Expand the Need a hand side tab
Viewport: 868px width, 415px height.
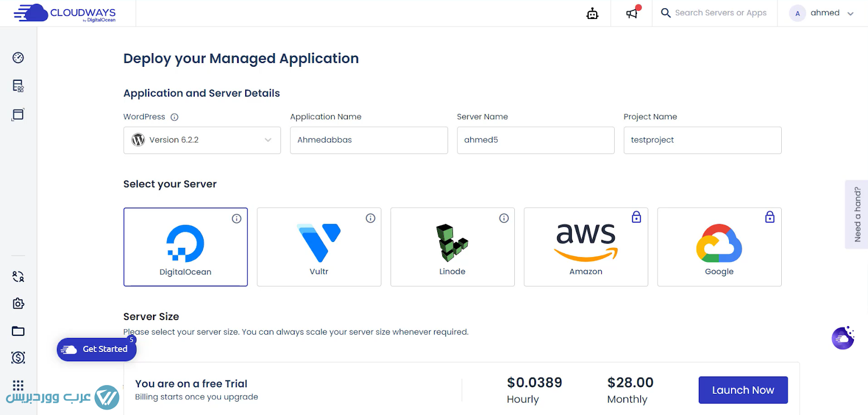click(x=857, y=214)
